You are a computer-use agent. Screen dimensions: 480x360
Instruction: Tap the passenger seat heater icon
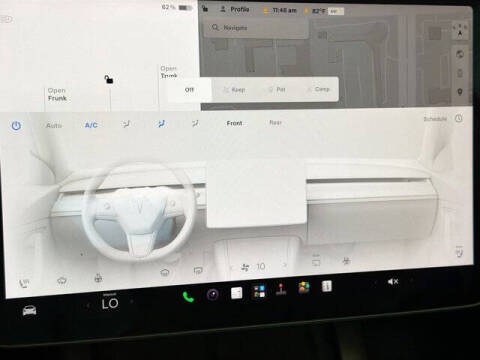coord(460,252)
